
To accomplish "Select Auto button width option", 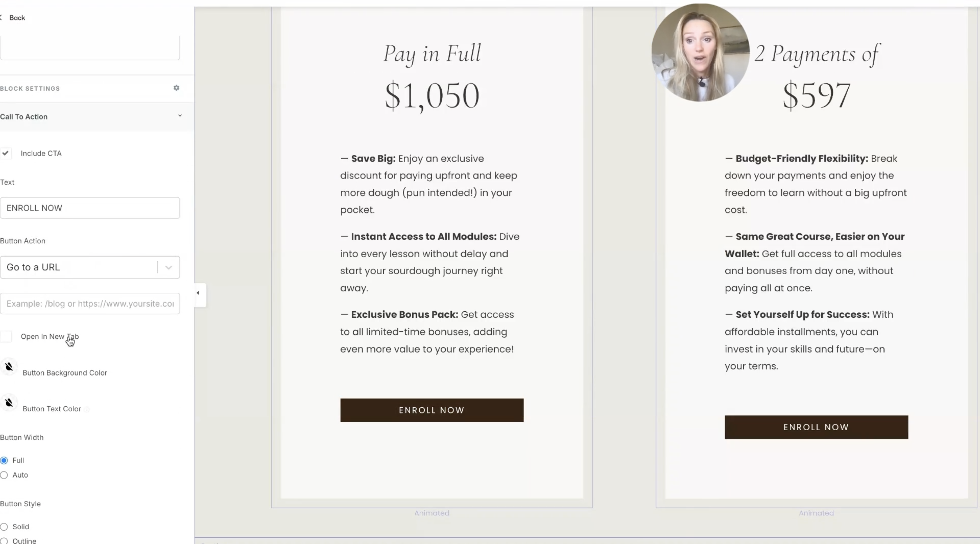I will click(x=4, y=475).
